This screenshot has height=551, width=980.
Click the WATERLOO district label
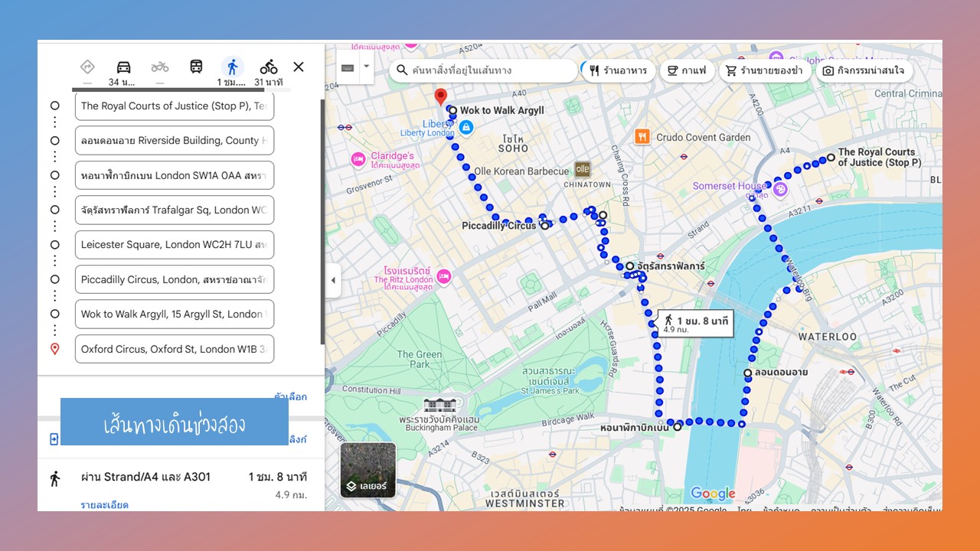pos(828,337)
